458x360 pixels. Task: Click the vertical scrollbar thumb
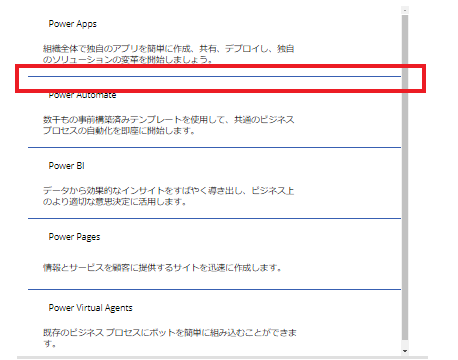point(405,177)
